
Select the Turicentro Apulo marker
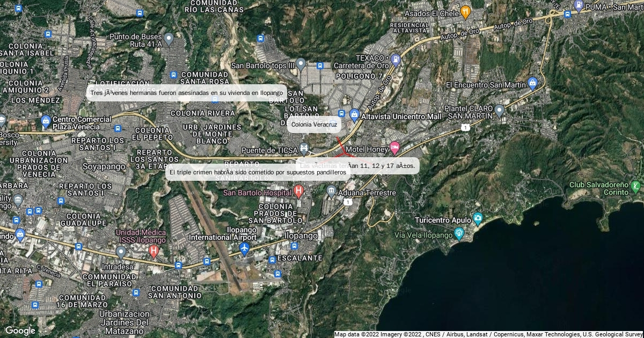[x=478, y=218]
